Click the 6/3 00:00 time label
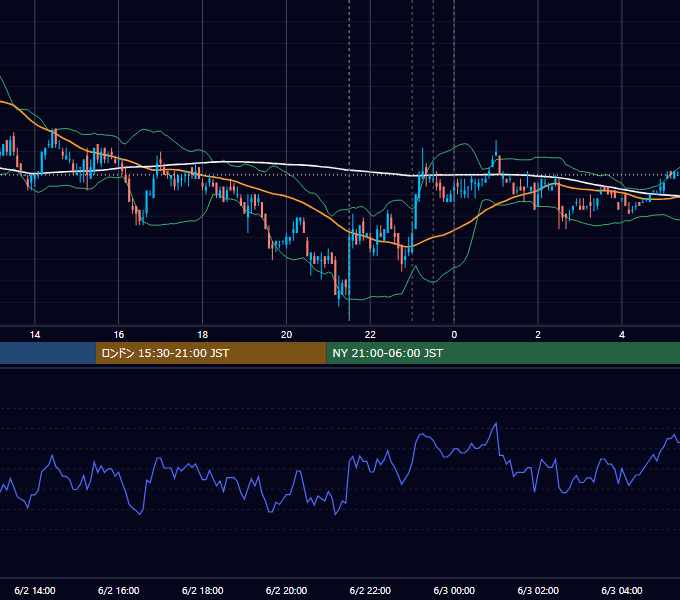This screenshot has height=600, width=680. pyautogui.click(x=454, y=590)
